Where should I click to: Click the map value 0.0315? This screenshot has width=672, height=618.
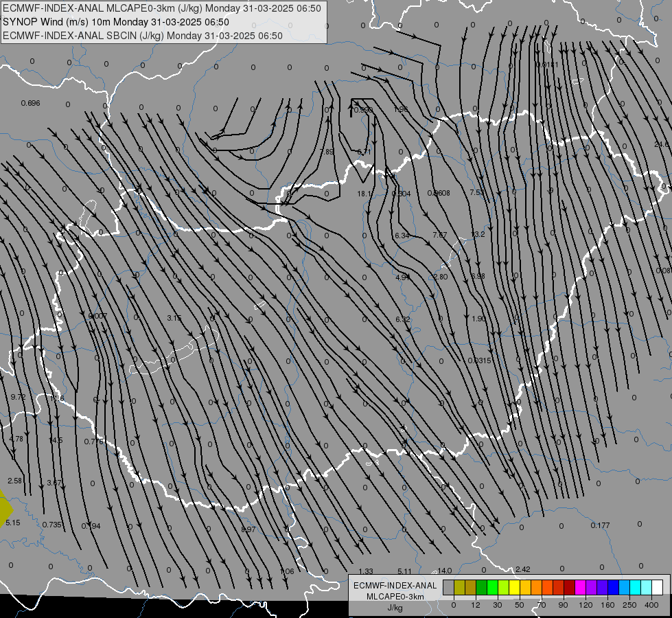pyautogui.click(x=479, y=360)
